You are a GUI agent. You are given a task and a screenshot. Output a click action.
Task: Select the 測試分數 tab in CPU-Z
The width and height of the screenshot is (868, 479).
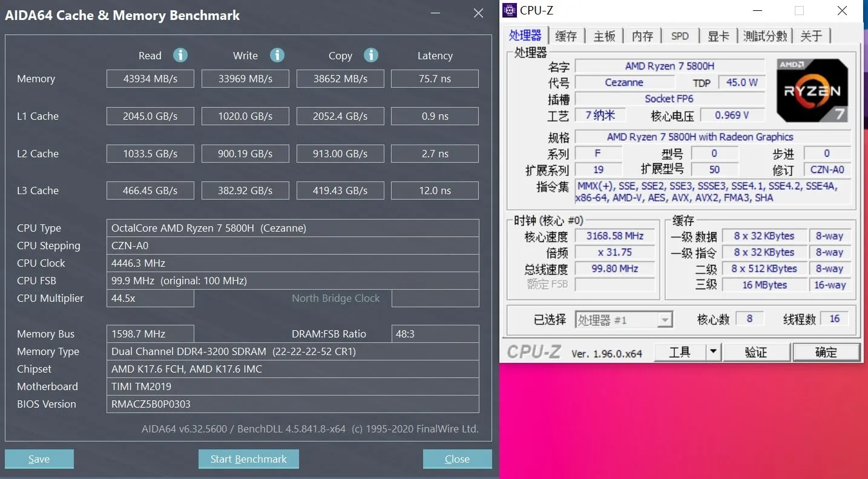pos(765,36)
